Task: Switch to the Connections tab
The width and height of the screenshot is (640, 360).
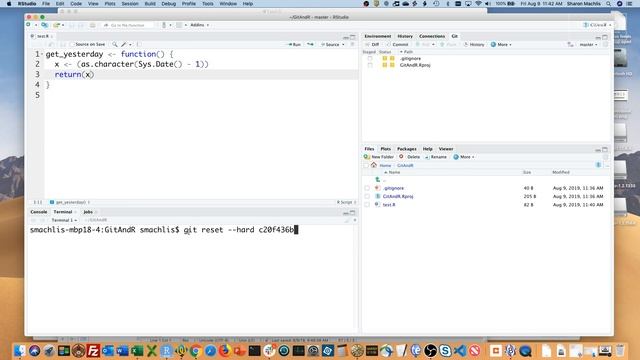Action: (432, 36)
